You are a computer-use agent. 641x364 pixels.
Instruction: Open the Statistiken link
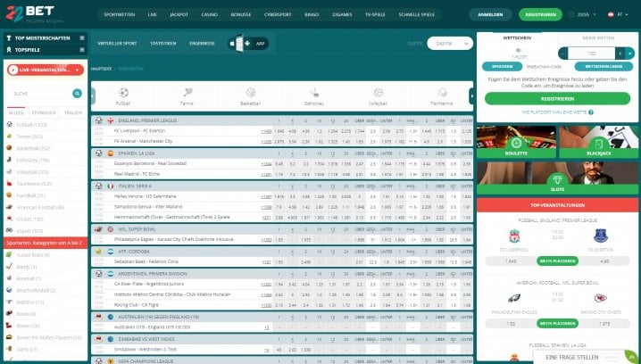(163, 44)
